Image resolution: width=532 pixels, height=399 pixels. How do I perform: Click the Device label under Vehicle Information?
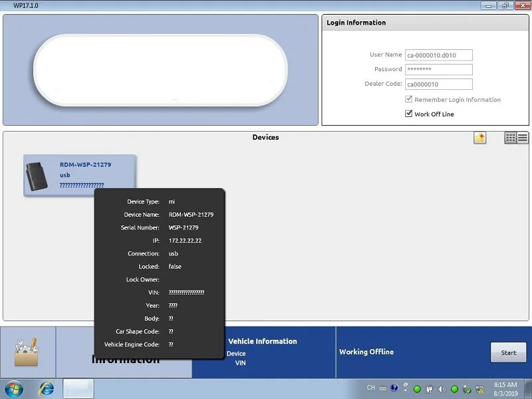pyautogui.click(x=236, y=354)
